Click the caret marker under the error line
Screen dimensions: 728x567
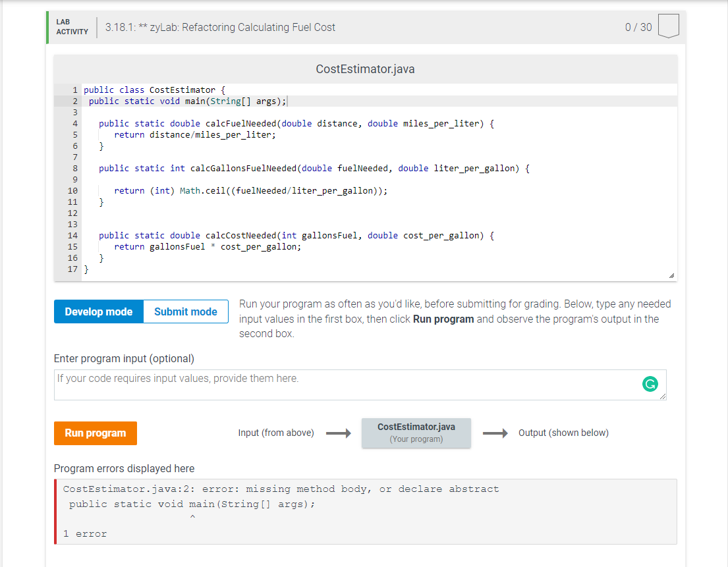[193, 517]
